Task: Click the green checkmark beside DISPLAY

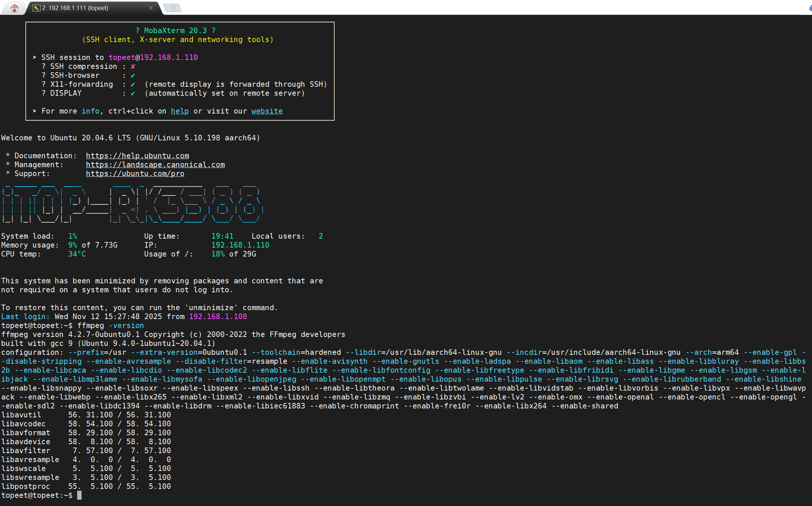Action: pos(133,93)
